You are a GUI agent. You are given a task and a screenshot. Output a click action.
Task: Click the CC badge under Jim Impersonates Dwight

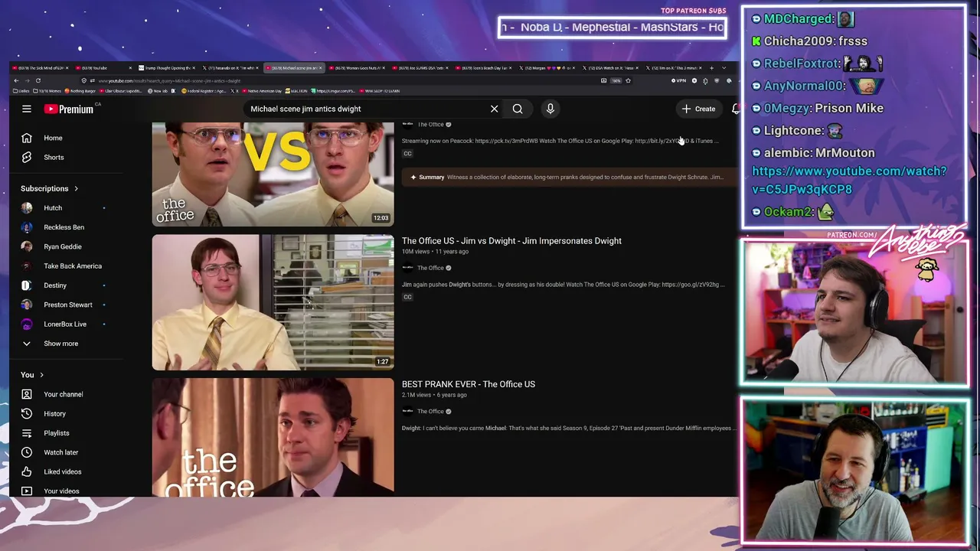pyautogui.click(x=407, y=297)
